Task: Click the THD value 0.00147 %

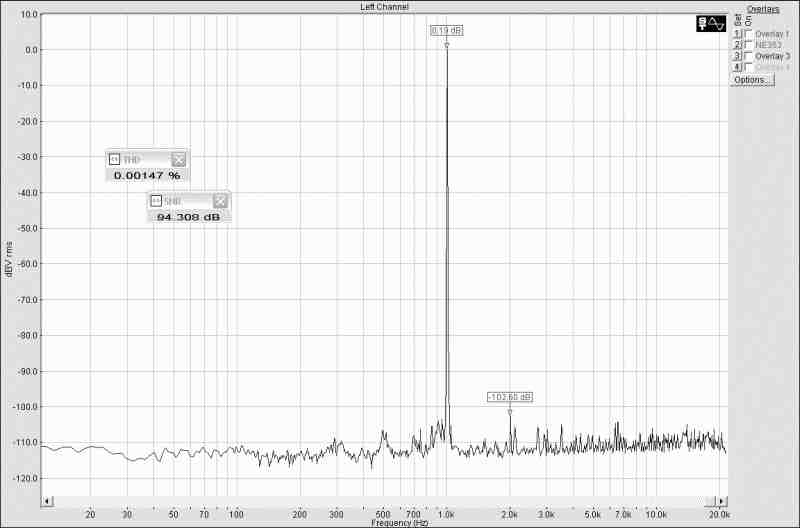Action: tap(147, 175)
